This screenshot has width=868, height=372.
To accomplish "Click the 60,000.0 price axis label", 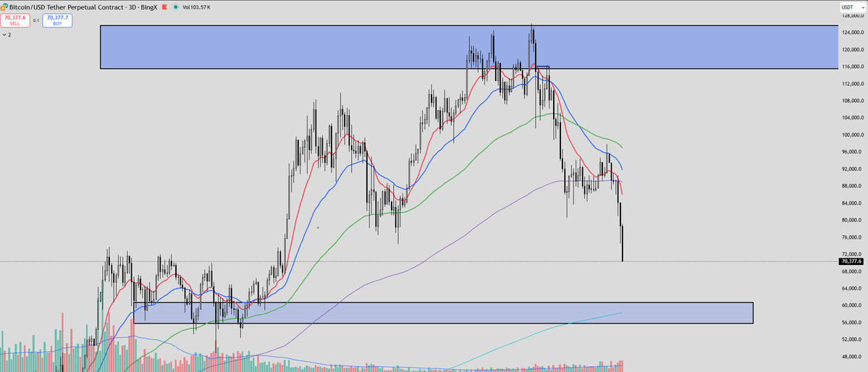I will [x=853, y=305].
